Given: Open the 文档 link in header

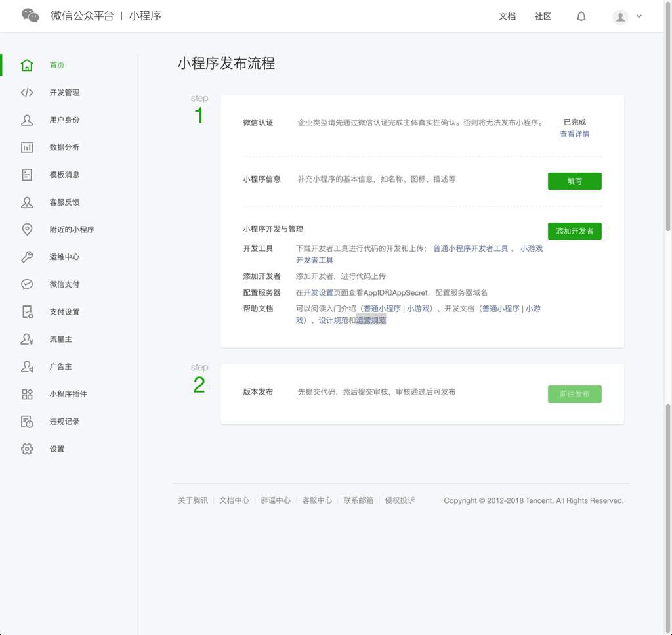Looking at the screenshot, I should pos(507,16).
